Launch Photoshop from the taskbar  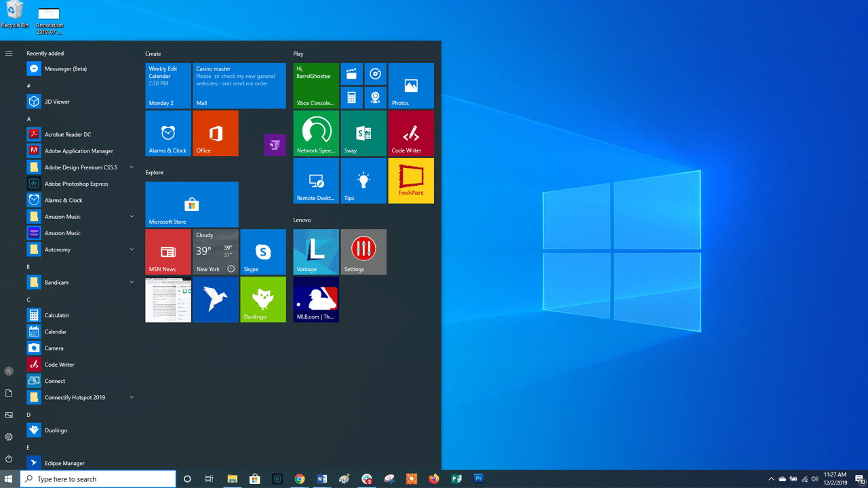coord(478,479)
